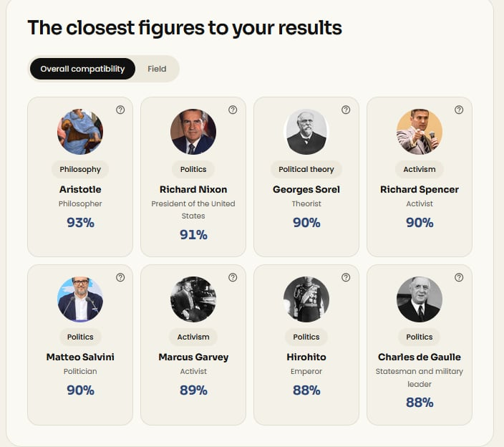Click Aristotle's portrait thumbnail
This screenshot has height=447, width=504.
[x=80, y=132]
